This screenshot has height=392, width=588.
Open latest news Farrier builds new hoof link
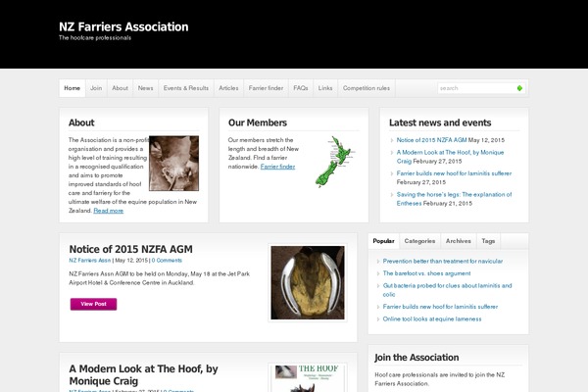tap(454, 173)
